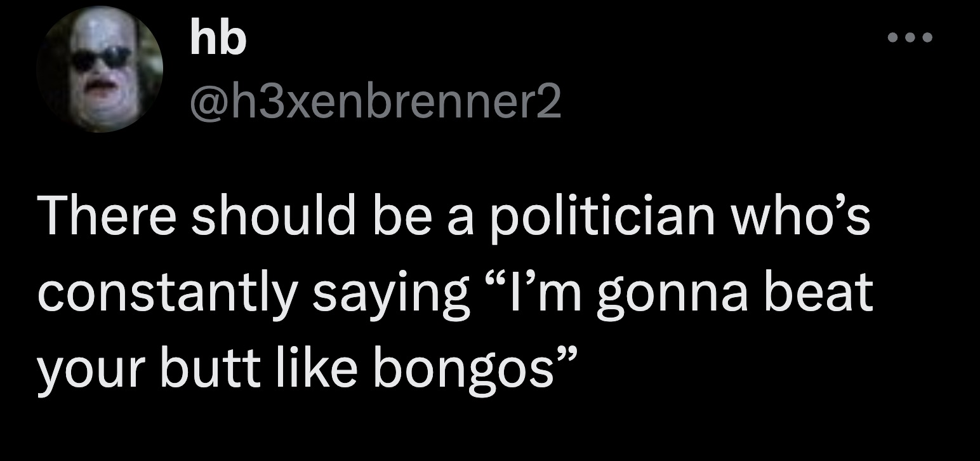Image resolution: width=980 pixels, height=461 pixels.
Task: Click the hb profile avatar picture
Action: [x=99, y=69]
